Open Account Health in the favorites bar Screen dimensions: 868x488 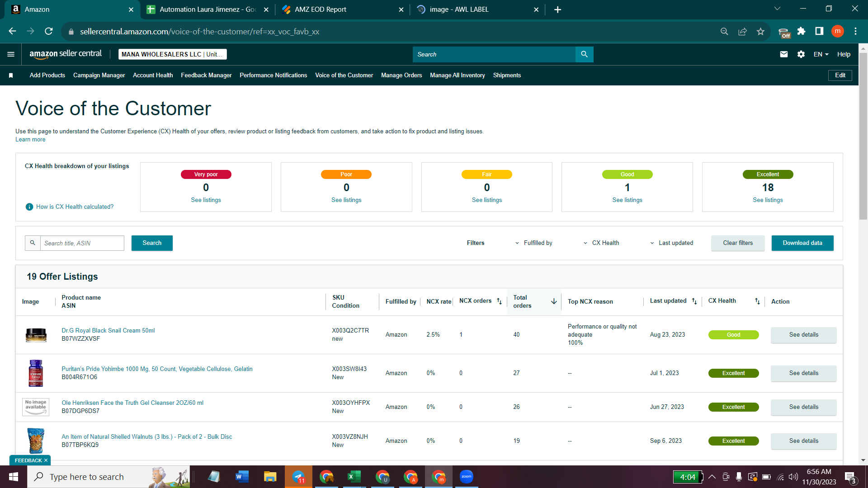point(153,75)
